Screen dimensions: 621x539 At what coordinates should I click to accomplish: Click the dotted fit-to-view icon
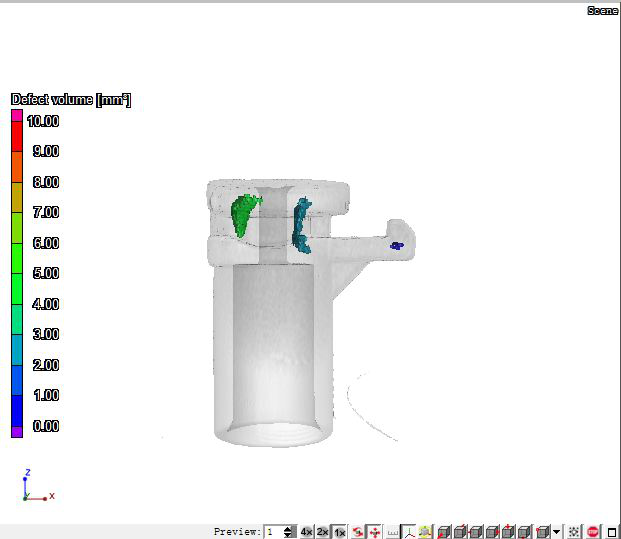click(x=573, y=532)
